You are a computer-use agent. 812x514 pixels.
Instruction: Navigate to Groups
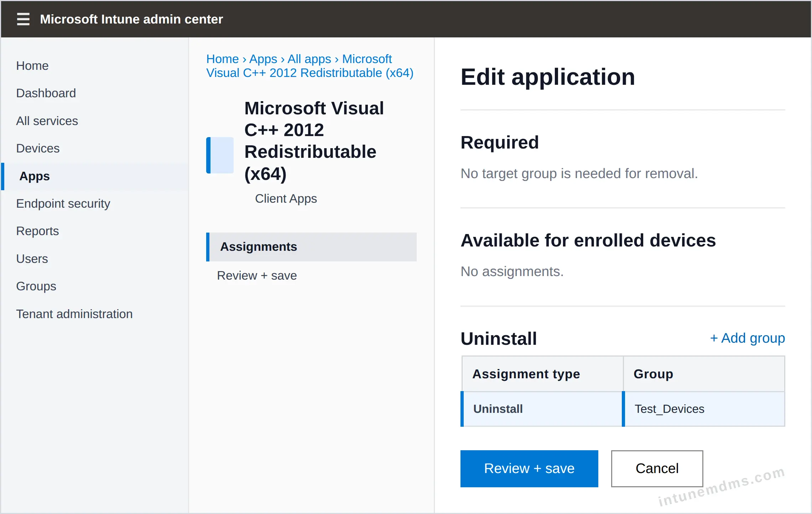[x=36, y=286]
